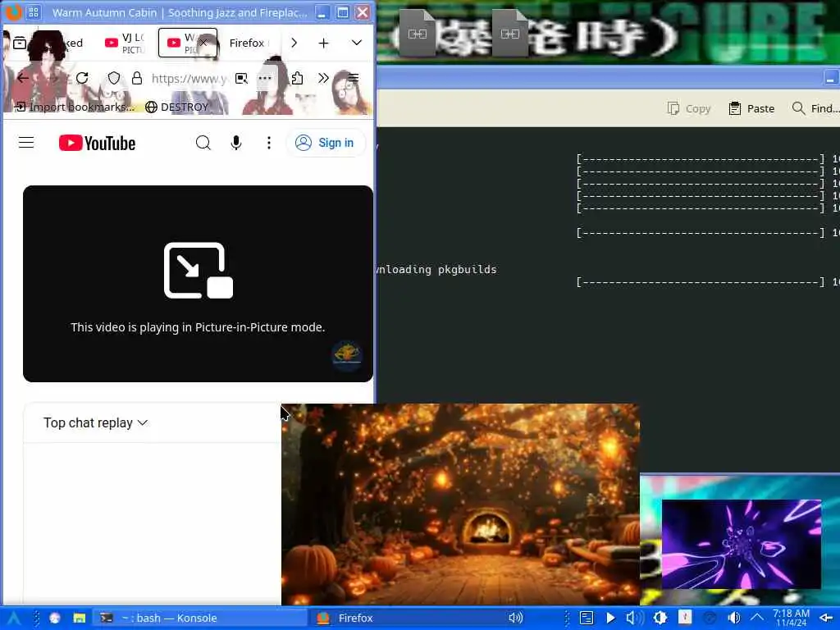840x630 pixels.
Task: Click the show desktop arrow in the panel corner
Action: (x=827, y=619)
